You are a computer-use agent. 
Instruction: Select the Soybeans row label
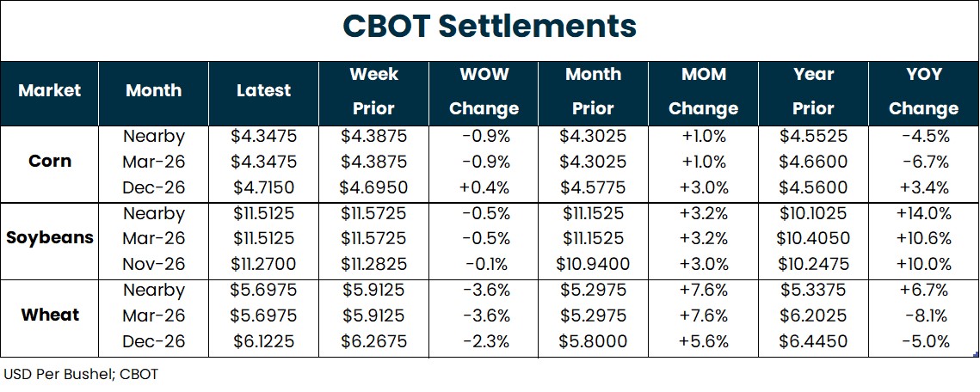tap(50, 238)
